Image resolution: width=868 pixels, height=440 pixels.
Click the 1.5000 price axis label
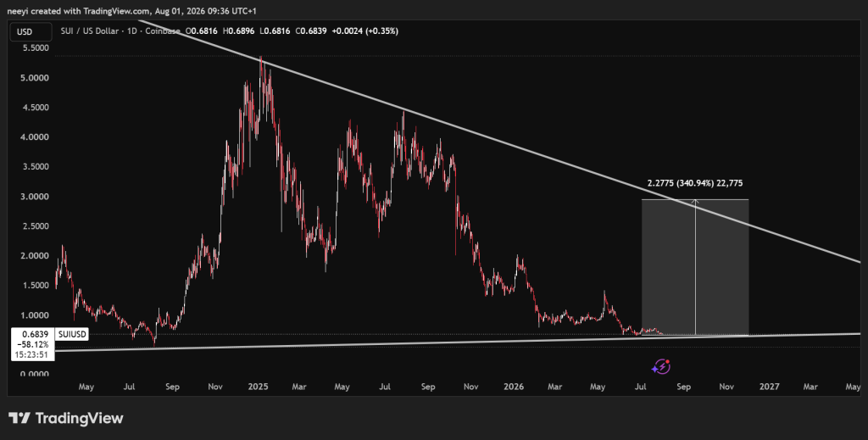(x=36, y=286)
